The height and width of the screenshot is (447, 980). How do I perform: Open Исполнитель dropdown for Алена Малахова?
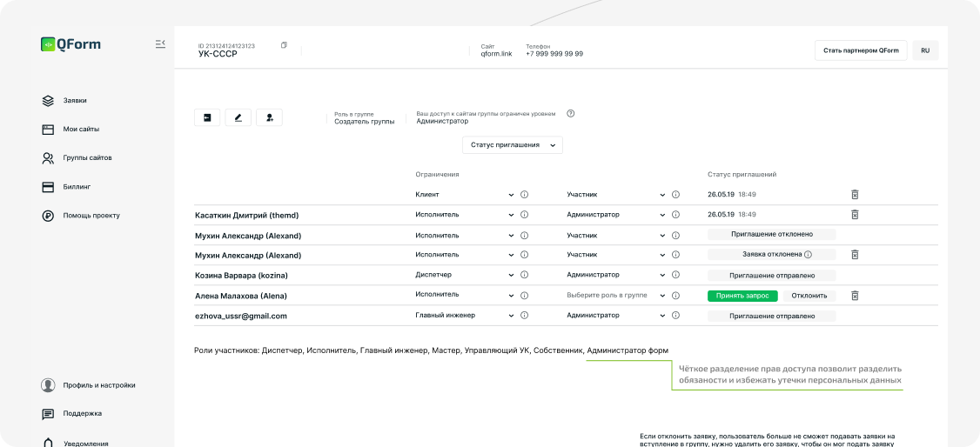coord(465,295)
